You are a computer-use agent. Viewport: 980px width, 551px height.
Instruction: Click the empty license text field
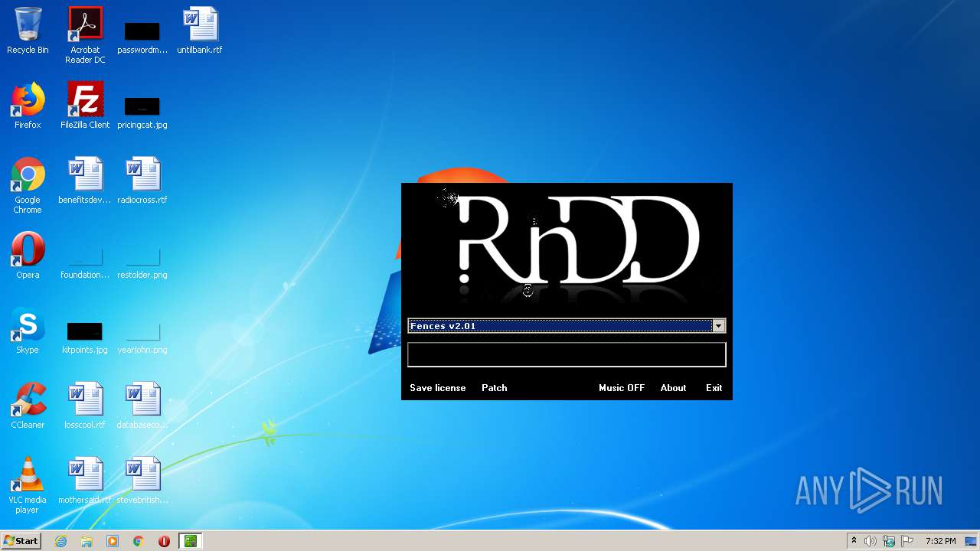tap(567, 354)
